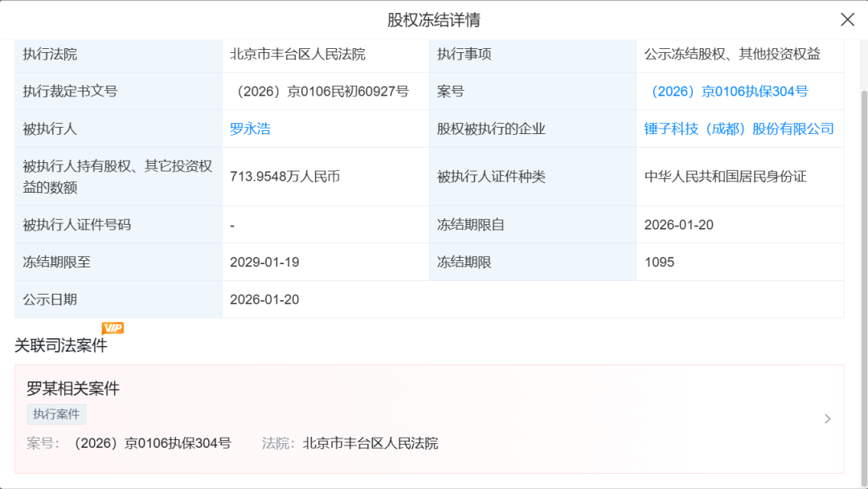Open 罗永浩 person link
This screenshot has width=868, height=489.
[250, 129]
